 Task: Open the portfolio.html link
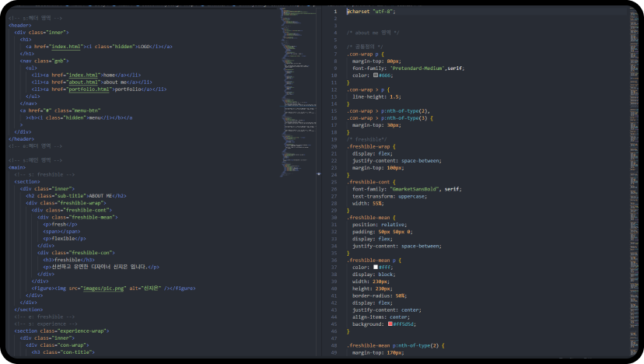click(x=89, y=89)
